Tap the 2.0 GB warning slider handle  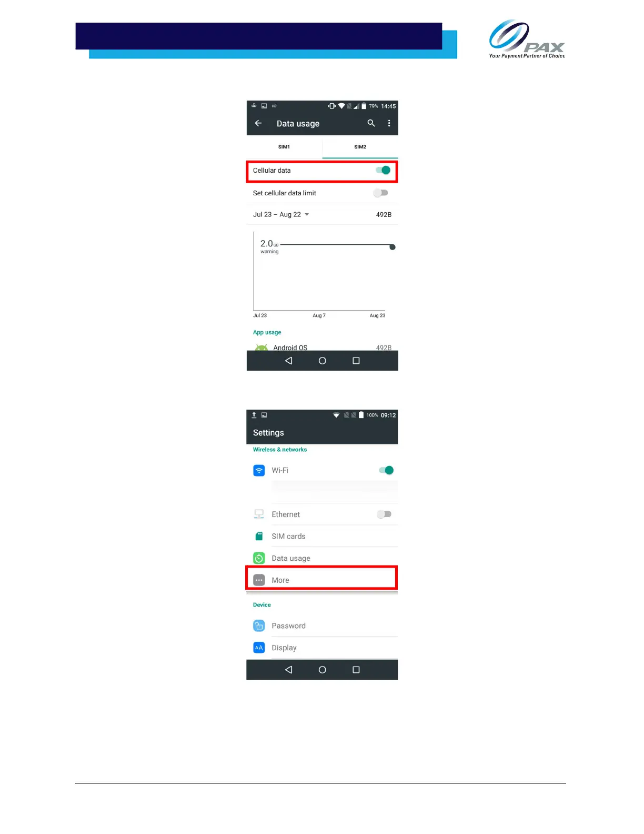coord(393,247)
